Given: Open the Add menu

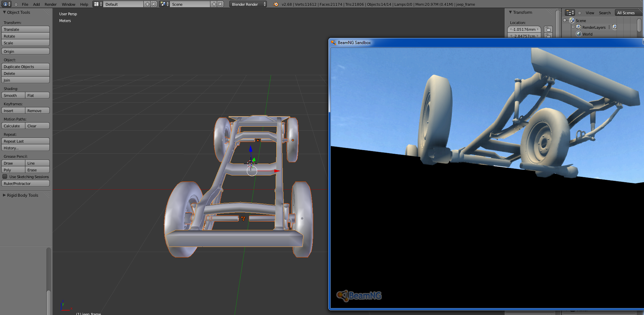Looking at the screenshot, I should pos(37,4).
